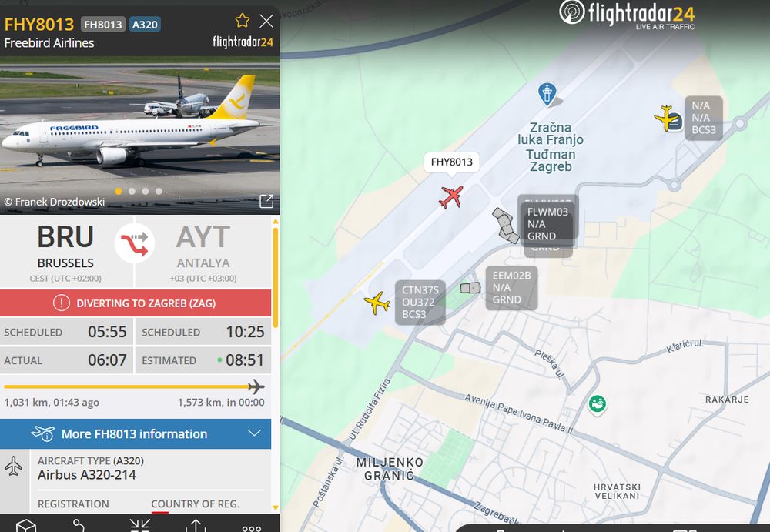Show the second aircraft photo dot

(x=132, y=191)
